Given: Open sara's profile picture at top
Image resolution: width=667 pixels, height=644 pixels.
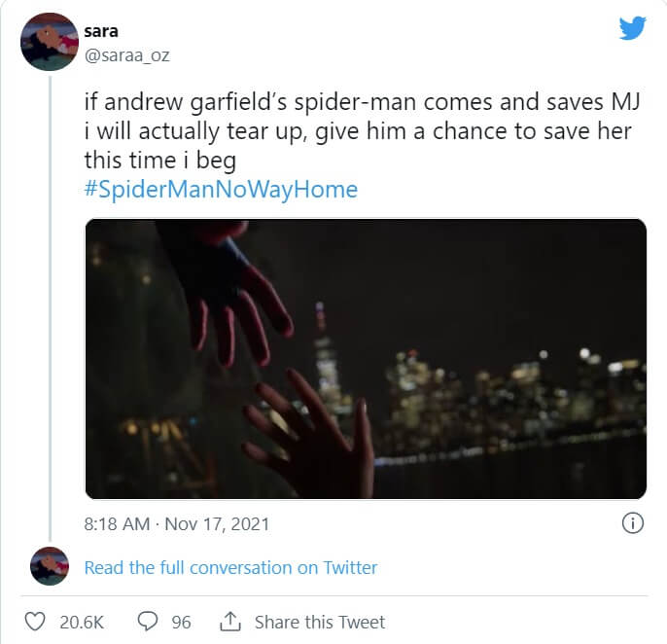Looking at the screenshot, I should (50, 42).
